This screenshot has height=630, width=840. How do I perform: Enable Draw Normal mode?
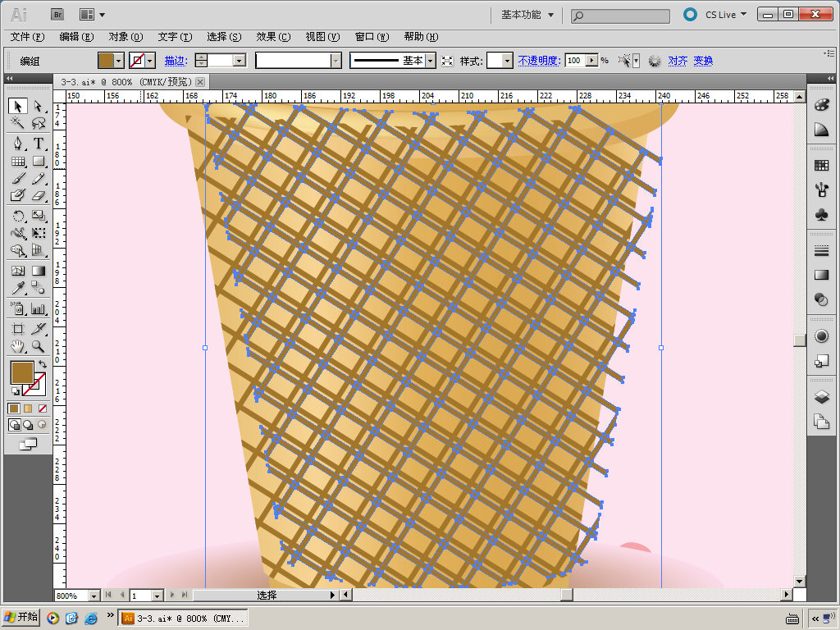point(15,426)
